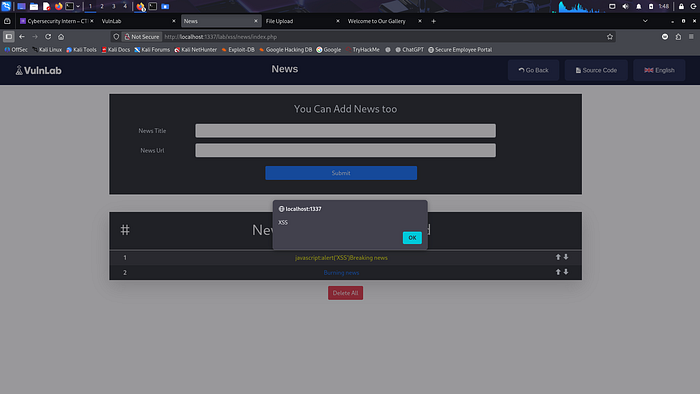Switch to the File Upload tab
Screen dimensions: 700x394
[x=302, y=21]
